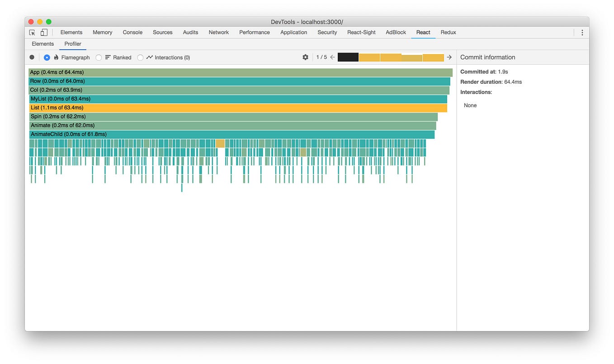The width and height of the screenshot is (614, 364).
Task: Click the line-chart icon beside Interactions
Action: pyautogui.click(x=149, y=57)
